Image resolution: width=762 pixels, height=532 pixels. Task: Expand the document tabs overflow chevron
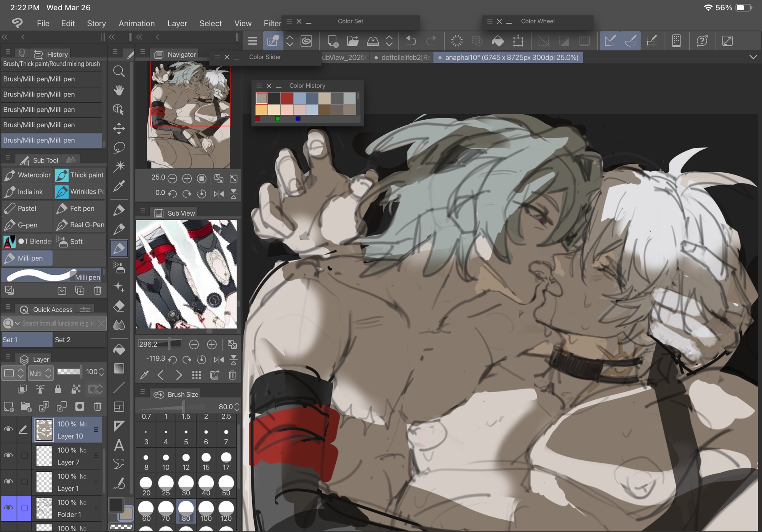click(x=753, y=57)
